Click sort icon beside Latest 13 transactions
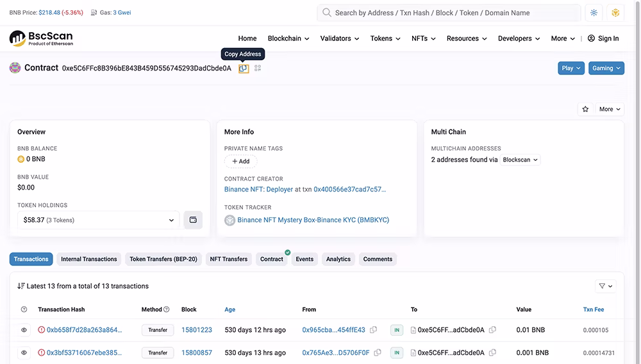Image resolution: width=641 pixels, height=364 pixels. tap(21, 286)
